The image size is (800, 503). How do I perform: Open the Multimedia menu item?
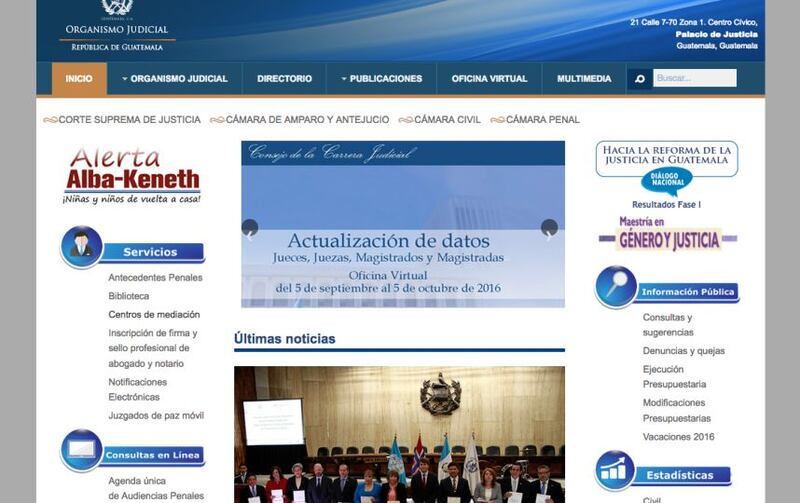(x=584, y=79)
